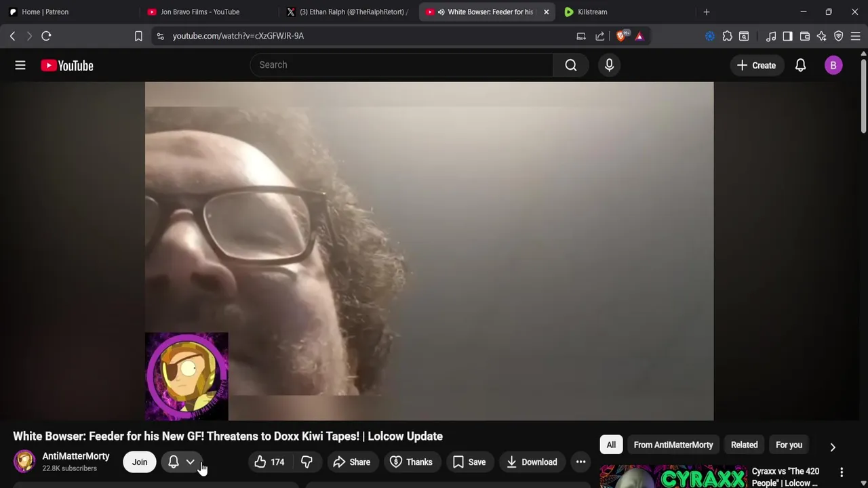This screenshot has height=488, width=868.
Task: Click the video player area
Action: point(429,251)
